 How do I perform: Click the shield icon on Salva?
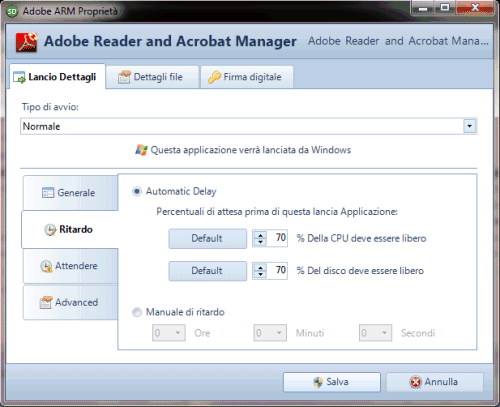click(x=318, y=382)
